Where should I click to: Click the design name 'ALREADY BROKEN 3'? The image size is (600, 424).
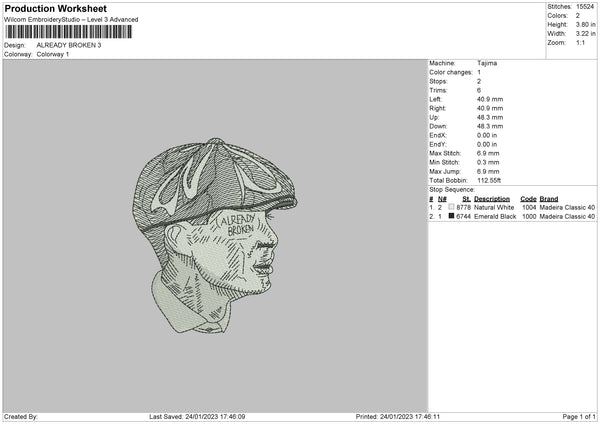(x=69, y=45)
